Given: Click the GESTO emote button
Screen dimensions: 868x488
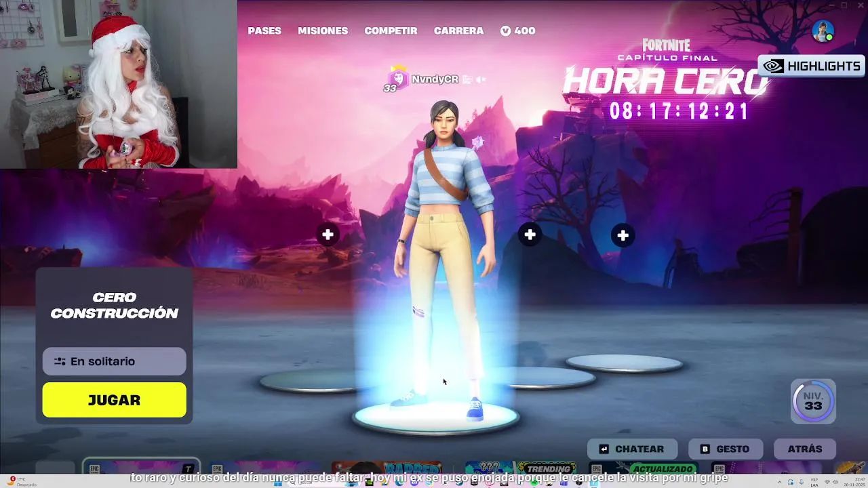Looking at the screenshot, I should coord(725,449).
